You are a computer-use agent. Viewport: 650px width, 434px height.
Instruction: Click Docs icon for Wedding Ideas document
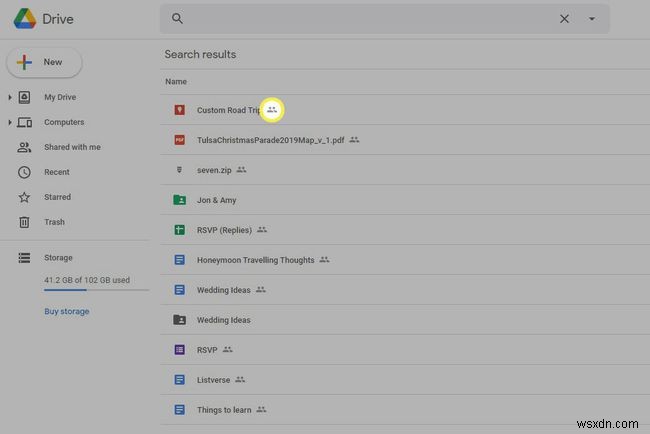(179, 290)
